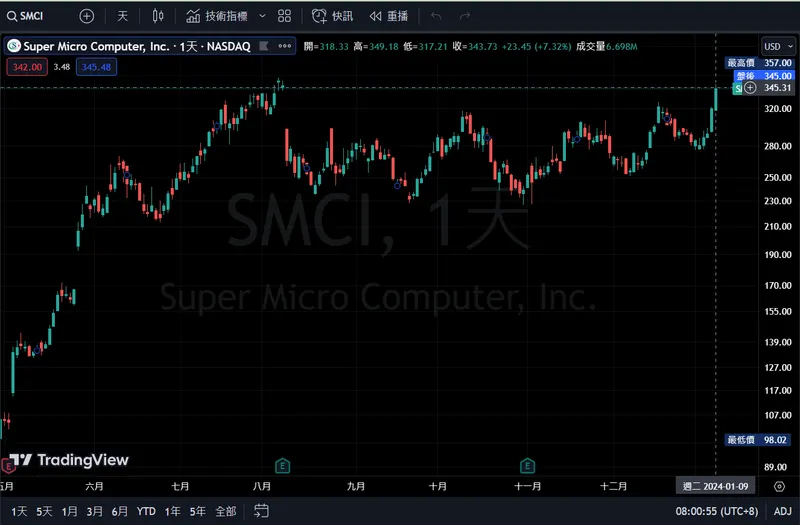
Task: Click the 最低價 98.02 price label
Action: (758, 440)
